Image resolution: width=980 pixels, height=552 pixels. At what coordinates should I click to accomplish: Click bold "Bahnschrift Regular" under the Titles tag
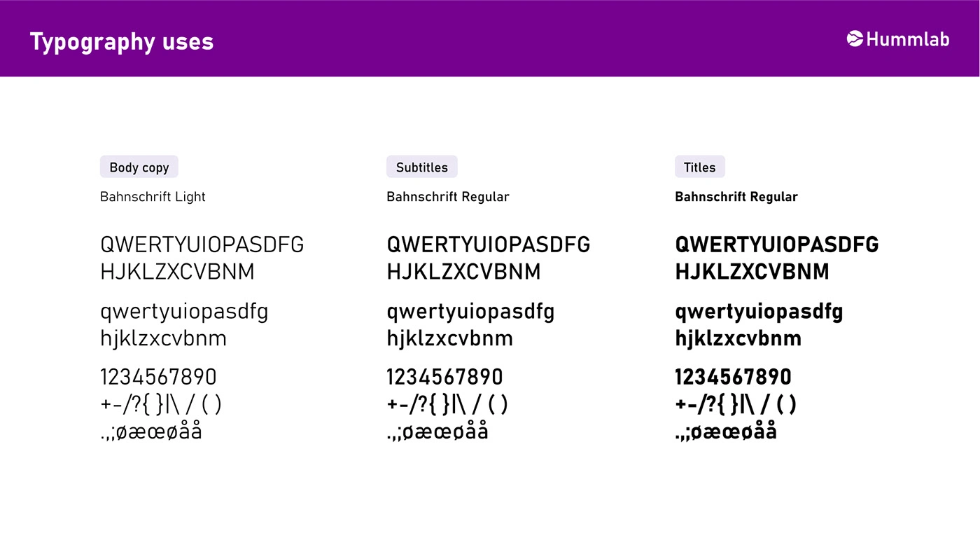click(736, 197)
